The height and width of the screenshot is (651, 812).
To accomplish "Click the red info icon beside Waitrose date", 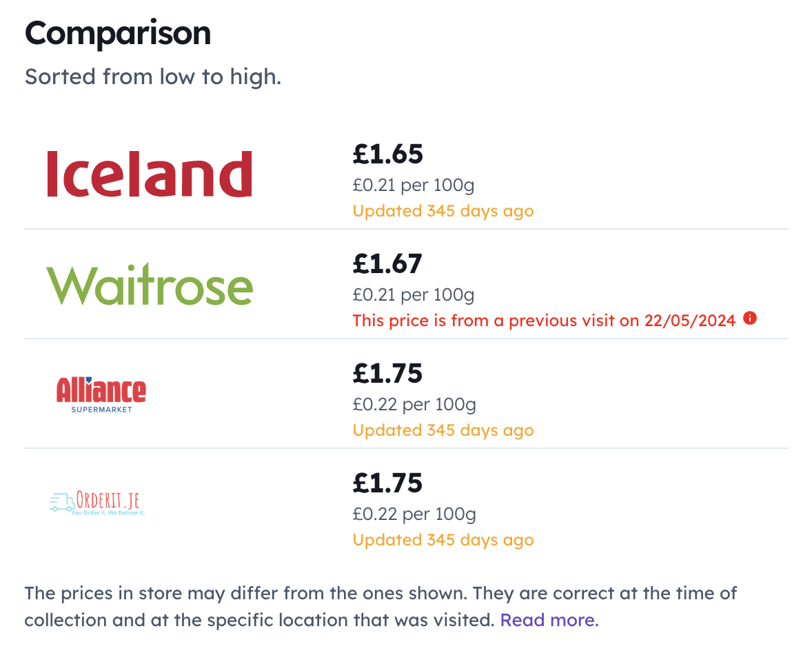I will coord(750,318).
